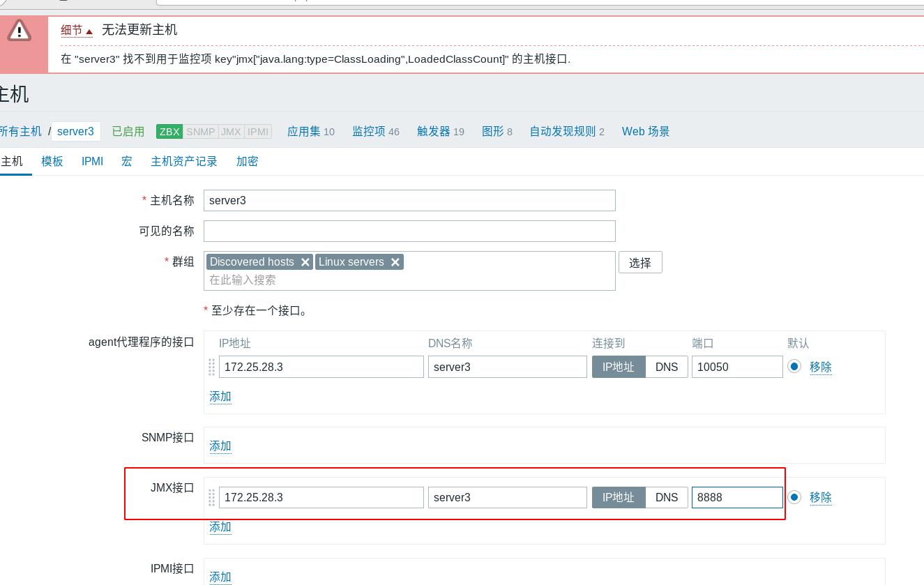Set agent interface connect-to DNS
The height and width of the screenshot is (585, 924).
[667, 367]
